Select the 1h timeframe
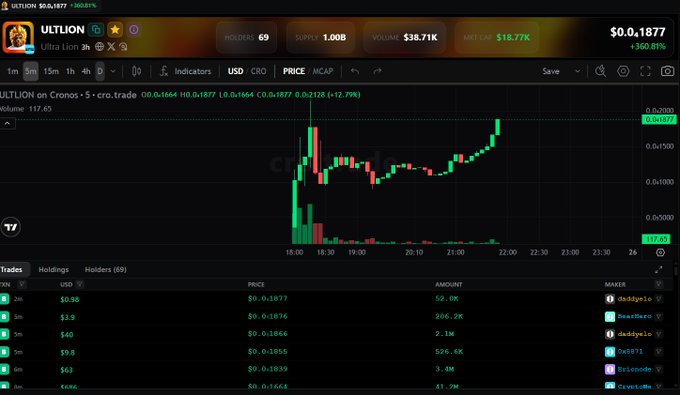680x395 pixels. pos(70,71)
